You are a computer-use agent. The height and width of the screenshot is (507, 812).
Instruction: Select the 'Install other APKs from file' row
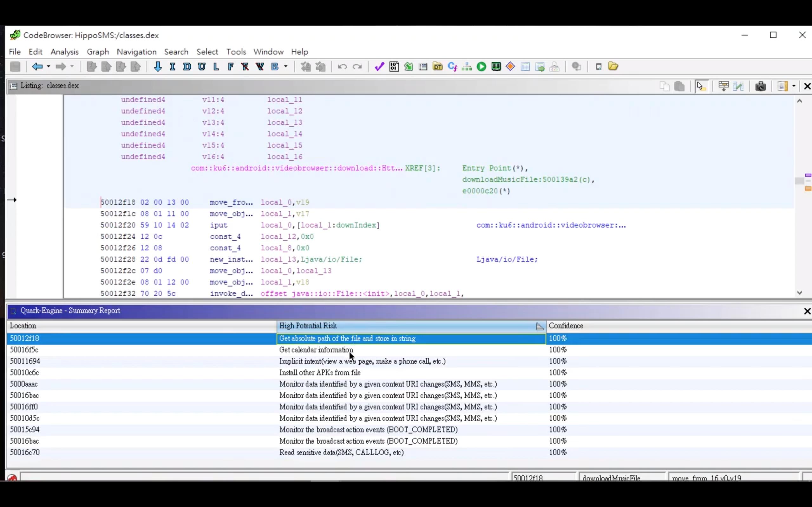pyautogui.click(x=320, y=373)
